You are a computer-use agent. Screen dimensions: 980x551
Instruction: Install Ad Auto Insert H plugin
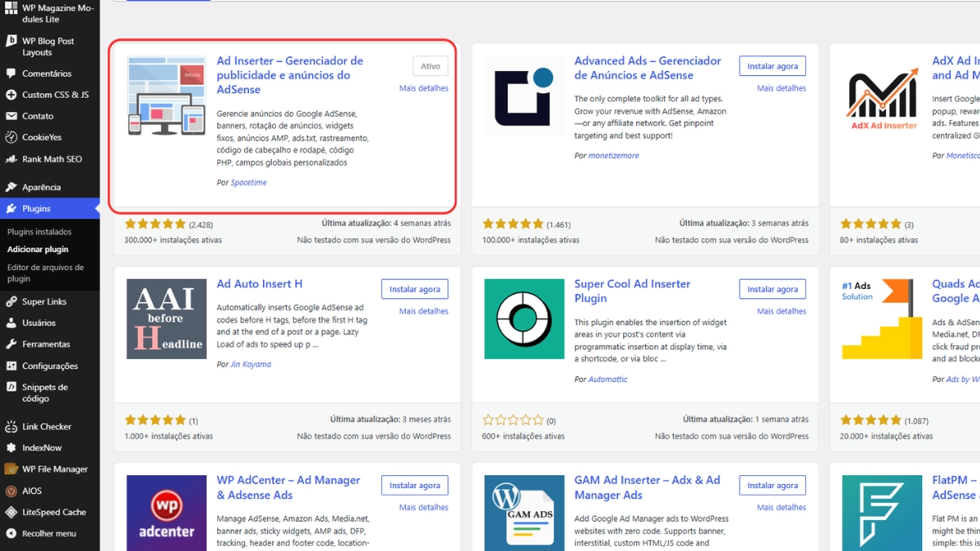[x=415, y=289]
